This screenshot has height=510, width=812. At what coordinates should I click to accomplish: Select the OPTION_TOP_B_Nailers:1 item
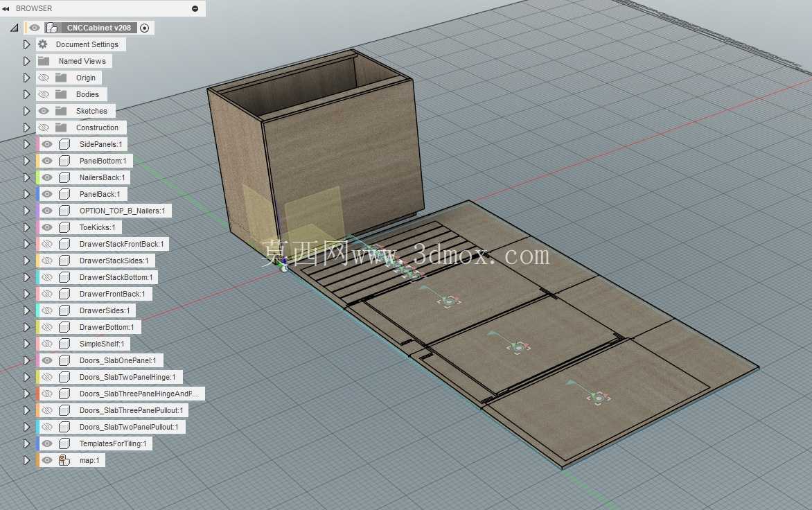click(122, 211)
